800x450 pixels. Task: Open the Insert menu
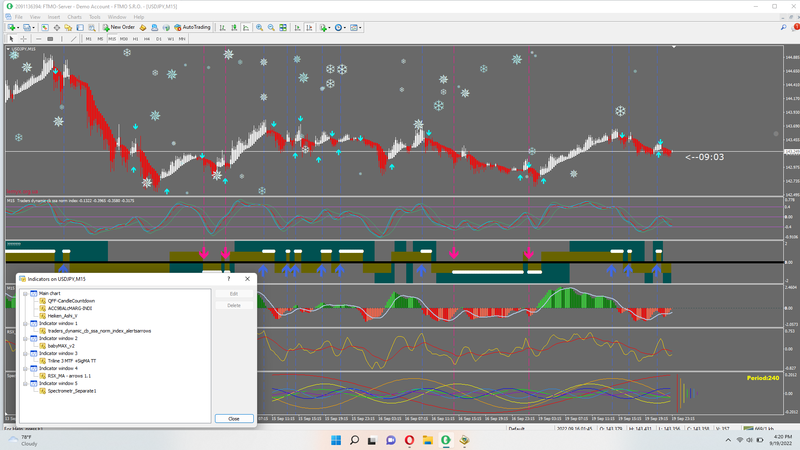click(54, 17)
